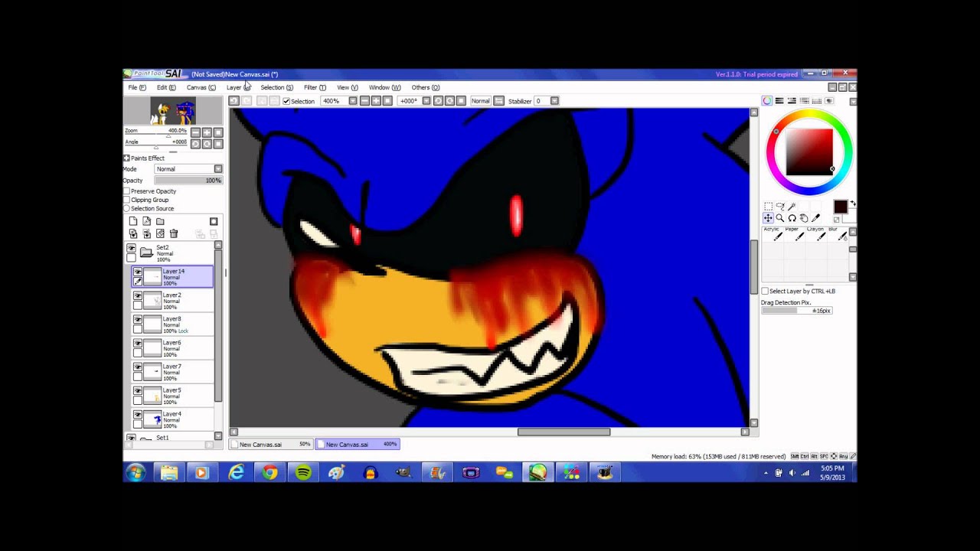Switch to New Canvas.sai 50% tab
This screenshot has width=980, height=551.
click(x=271, y=444)
